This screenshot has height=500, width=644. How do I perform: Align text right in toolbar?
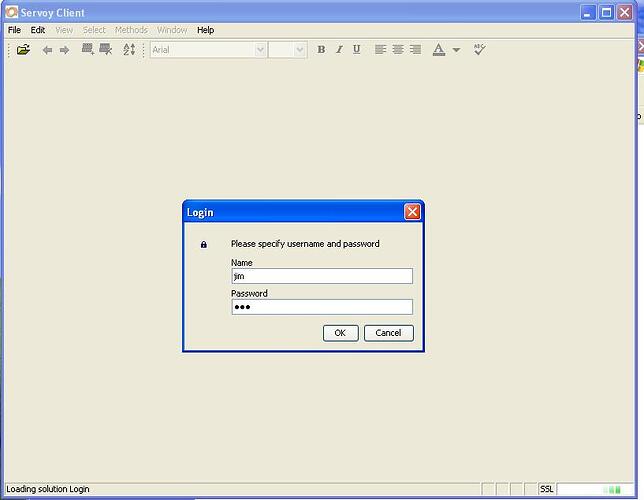[415, 50]
